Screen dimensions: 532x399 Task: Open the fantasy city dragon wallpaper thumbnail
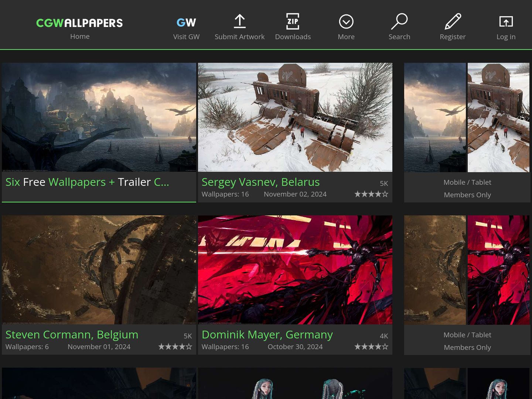(x=99, y=117)
